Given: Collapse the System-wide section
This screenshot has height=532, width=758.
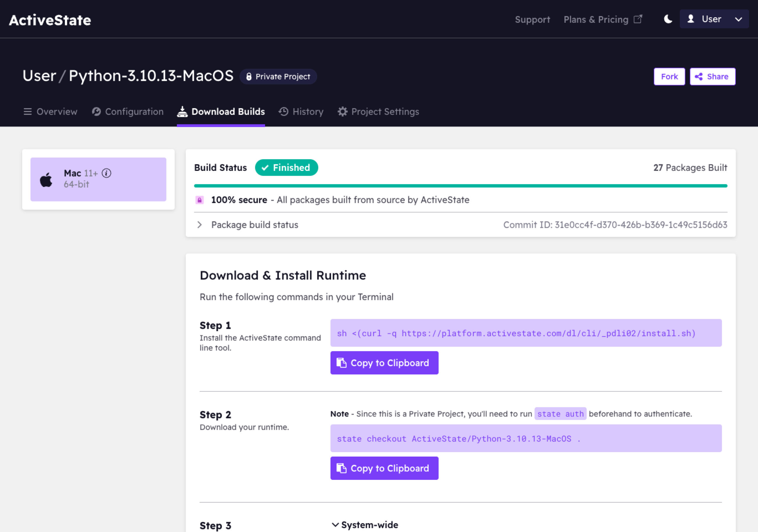Looking at the screenshot, I should tap(335, 525).
